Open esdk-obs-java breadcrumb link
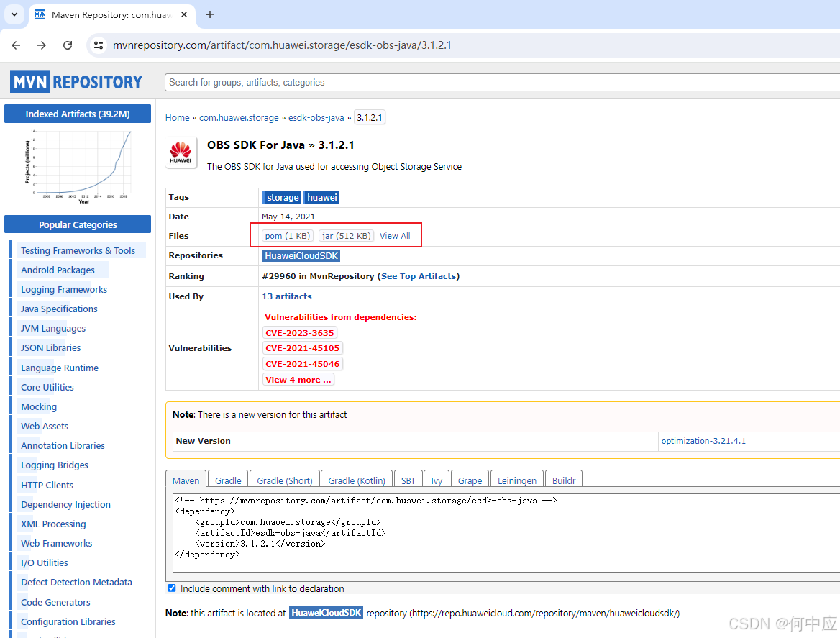The image size is (840, 638). tap(316, 118)
